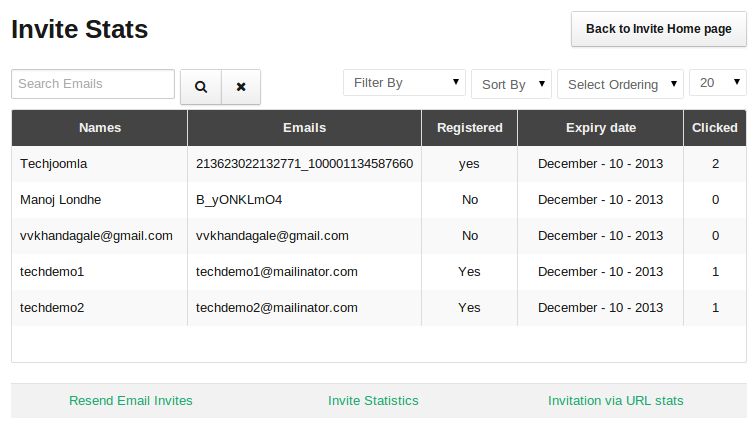Click the Expiry date column header
This screenshot has width=756, height=429.
point(600,128)
